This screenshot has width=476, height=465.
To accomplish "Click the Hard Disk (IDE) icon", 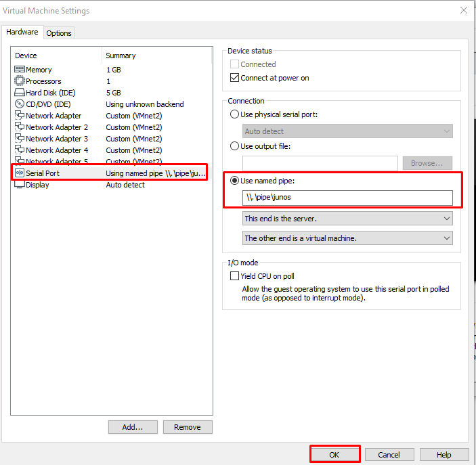I will point(20,92).
